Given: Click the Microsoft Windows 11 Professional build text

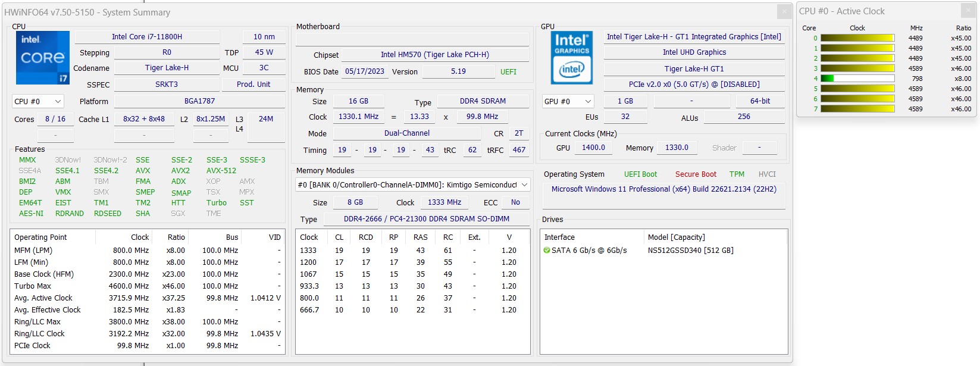Looking at the screenshot, I should pos(664,189).
